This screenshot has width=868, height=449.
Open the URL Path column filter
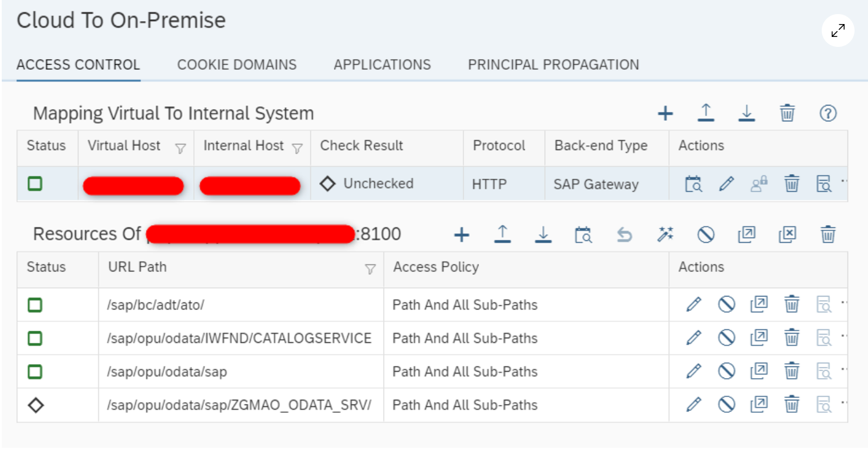point(370,269)
